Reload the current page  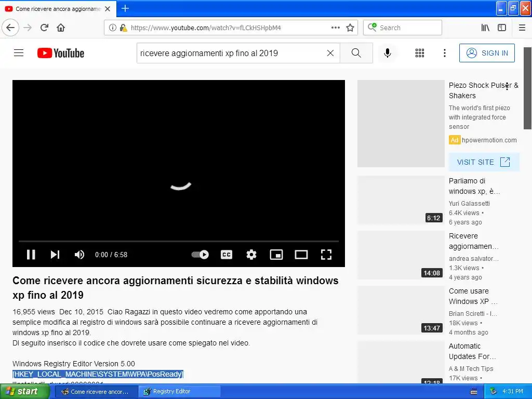[x=45, y=28]
